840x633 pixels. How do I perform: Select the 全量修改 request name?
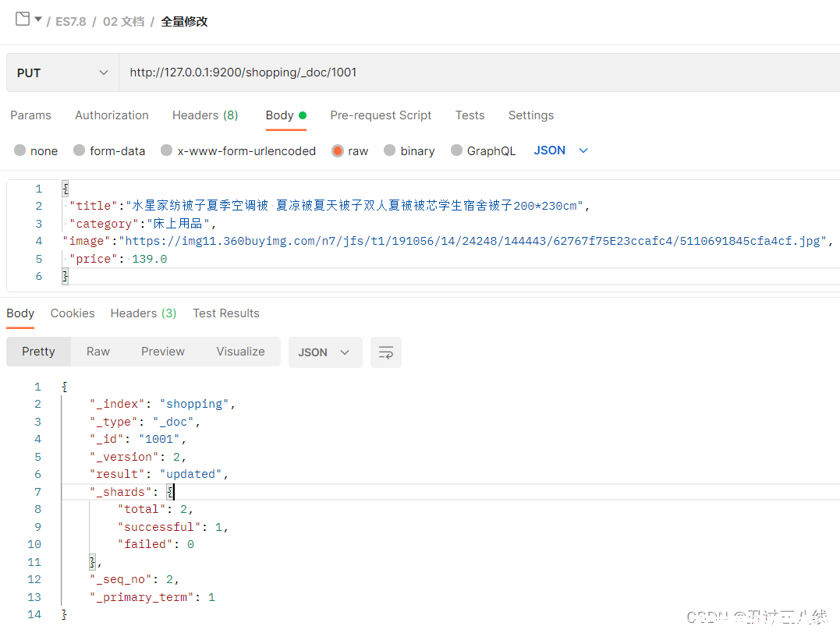(184, 21)
